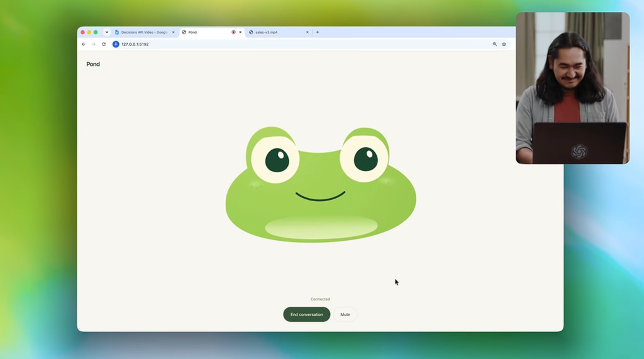Minimize the browser window with yellow button
The height and width of the screenshot is (359, 644).
point(89,32)
